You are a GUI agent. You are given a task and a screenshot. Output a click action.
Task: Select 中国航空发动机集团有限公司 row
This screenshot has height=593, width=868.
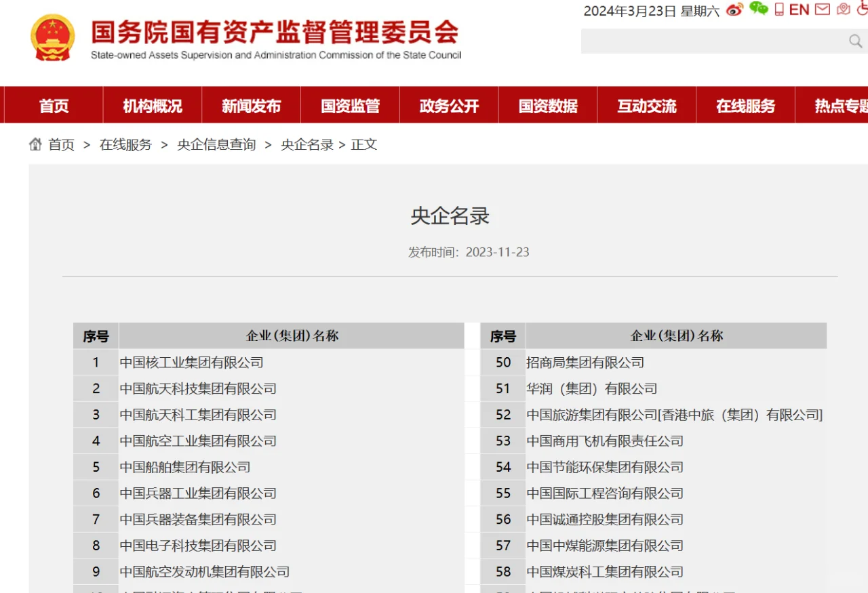click(205, 572)
